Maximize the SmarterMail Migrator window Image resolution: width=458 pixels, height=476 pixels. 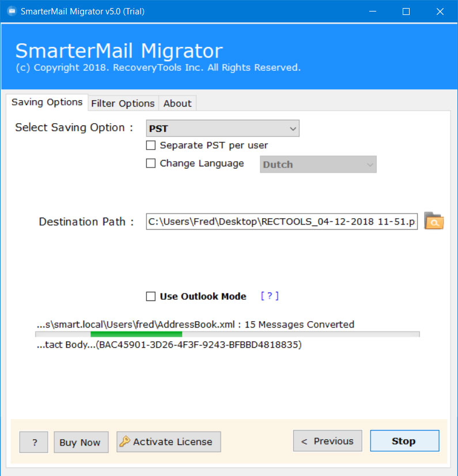pos(406,12)
